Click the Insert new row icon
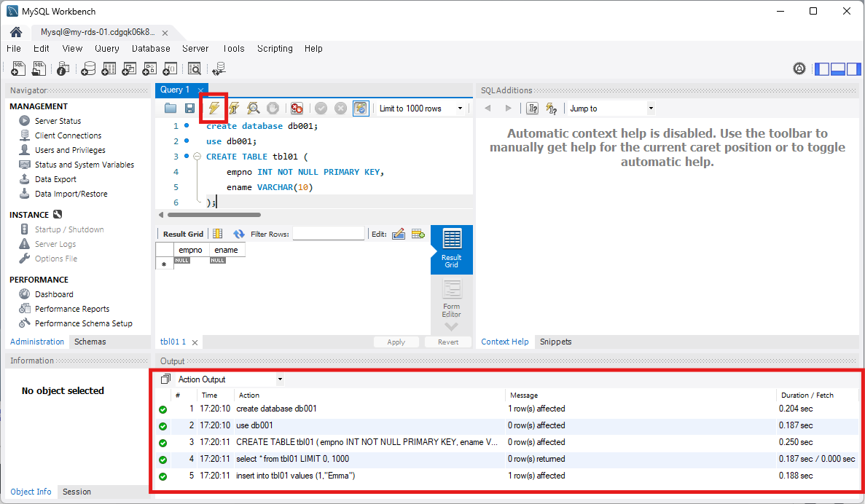The height and width of the screenshot is (504, 865). [418, 234]
